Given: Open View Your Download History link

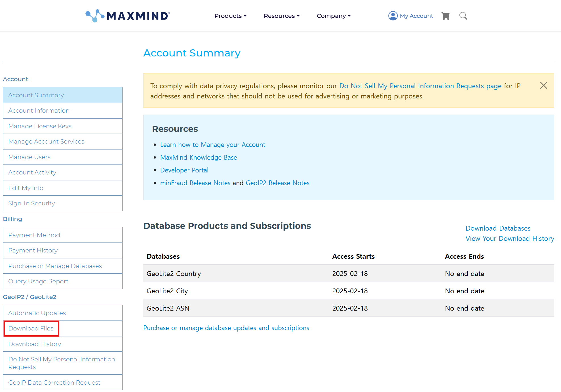Looking at the screenshot, I should point(510,239).
